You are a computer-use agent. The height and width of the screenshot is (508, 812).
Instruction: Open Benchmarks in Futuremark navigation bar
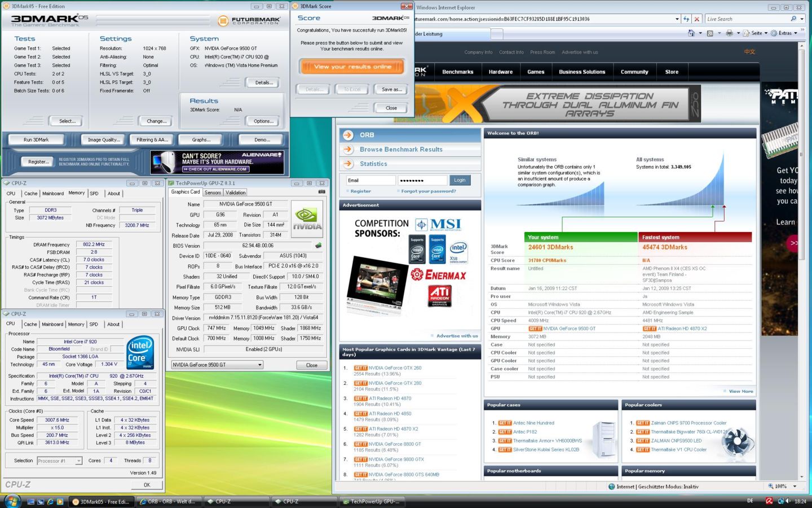pos(458,72)
